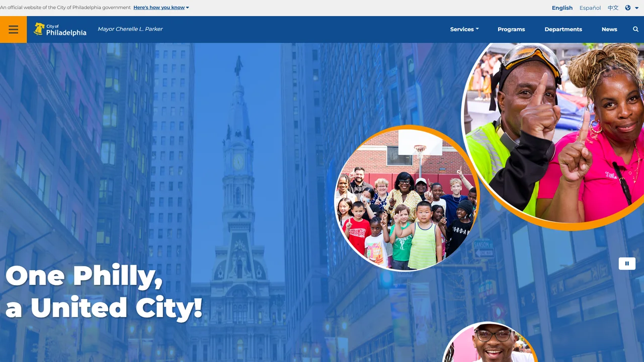
Task: Expand "Here's how you know" disclosure
Action: pos(162,8)
